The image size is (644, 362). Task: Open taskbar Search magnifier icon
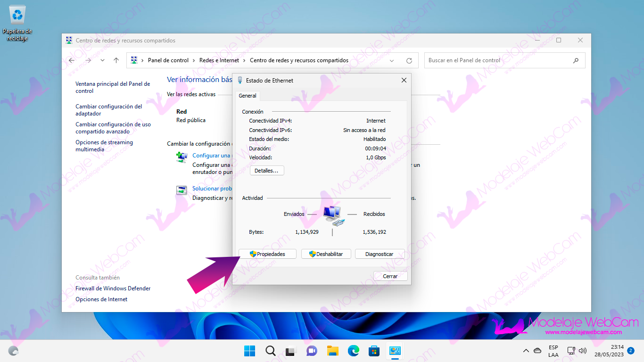point(270,351)
